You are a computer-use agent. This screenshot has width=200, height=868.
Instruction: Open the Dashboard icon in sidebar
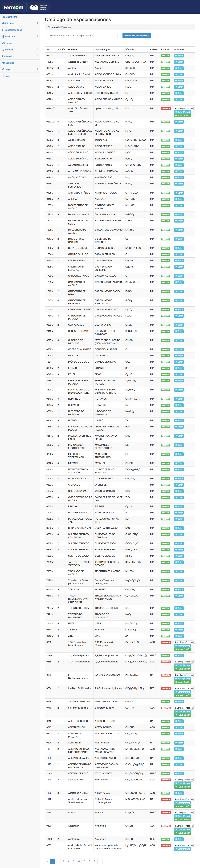pyautogui.click(x=4, y=17)
